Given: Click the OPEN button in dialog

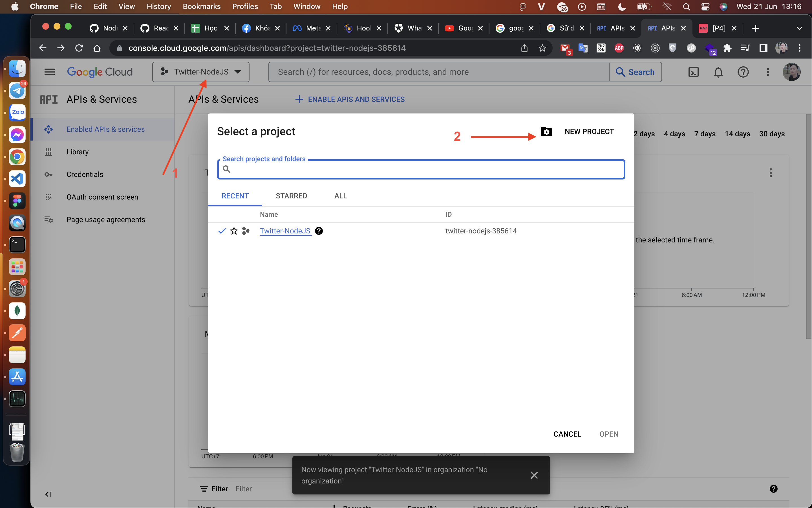Looking at the screenshot, I should (609, 434).
